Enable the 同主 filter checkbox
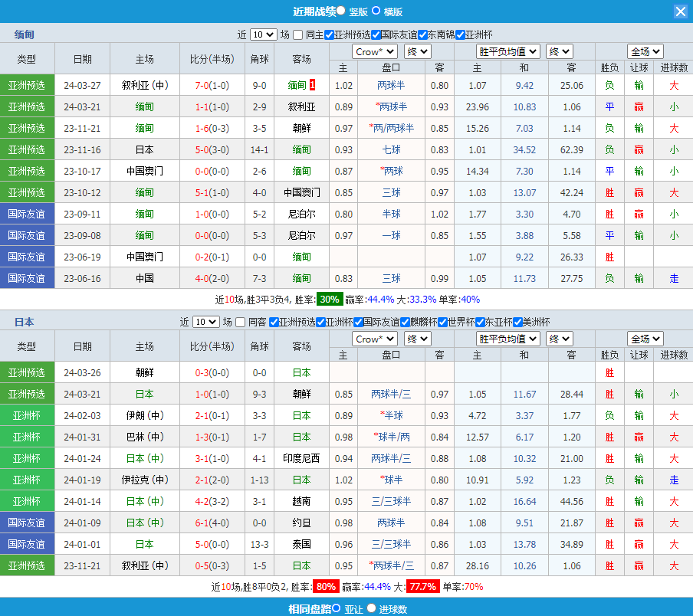693x616 pixels. tap(297, 34)
